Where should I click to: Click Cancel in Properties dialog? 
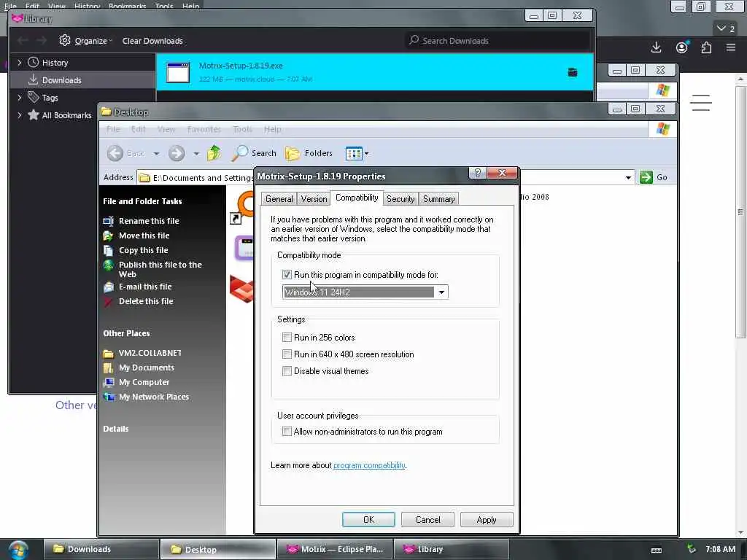[427, 519]
